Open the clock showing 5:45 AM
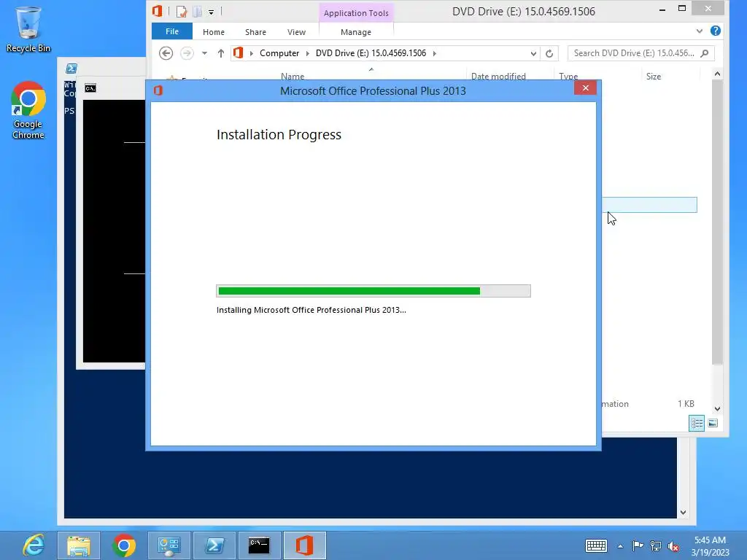 tap(710, 545)
